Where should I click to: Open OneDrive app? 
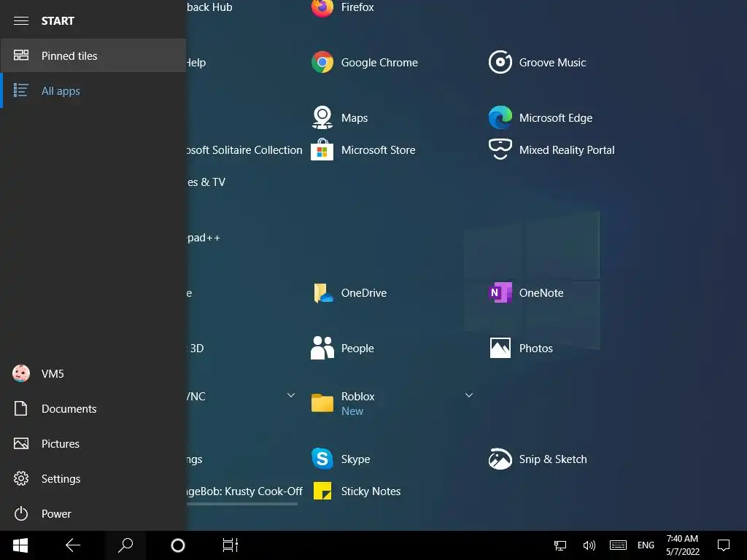(349, 293)
